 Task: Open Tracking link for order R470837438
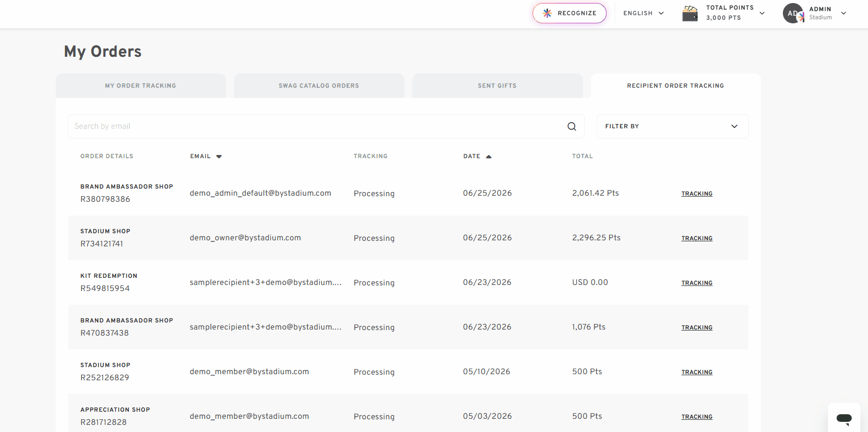coord(697,328)
